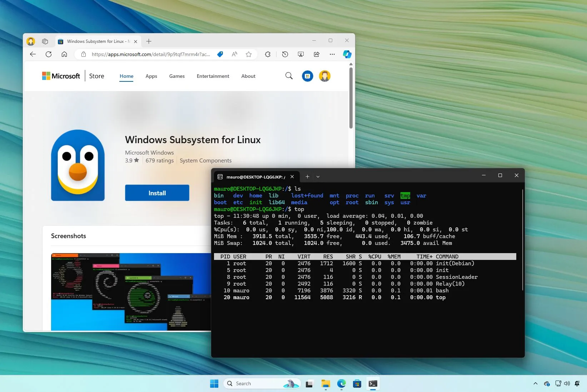
Task: Click the web capture screenshot icon
Action: pyautogui.click(x=300, y=54)
